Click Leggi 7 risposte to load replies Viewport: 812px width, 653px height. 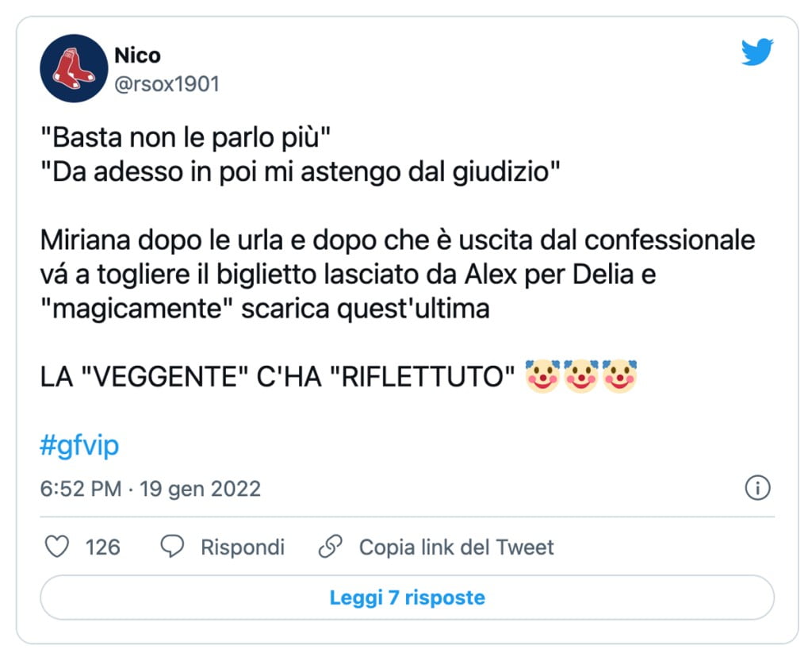click(405, 599)
